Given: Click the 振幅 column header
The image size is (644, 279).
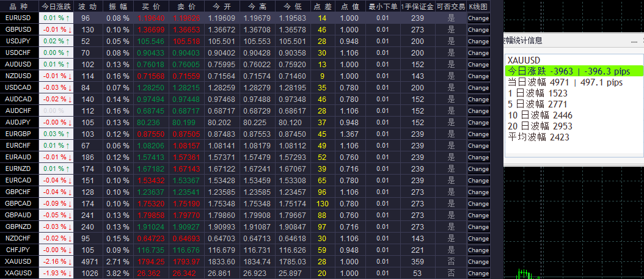Looking at the screenshot, I should pos(119,6).
